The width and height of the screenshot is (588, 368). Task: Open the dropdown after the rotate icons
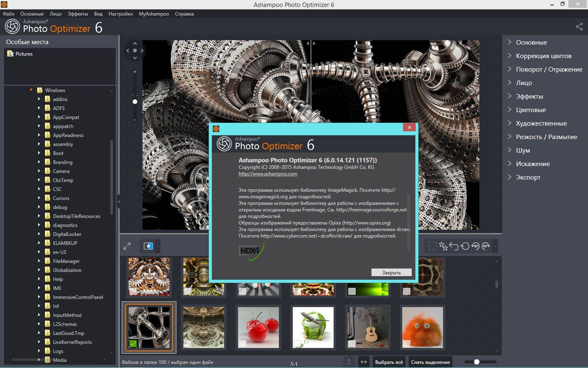(495, 246)
